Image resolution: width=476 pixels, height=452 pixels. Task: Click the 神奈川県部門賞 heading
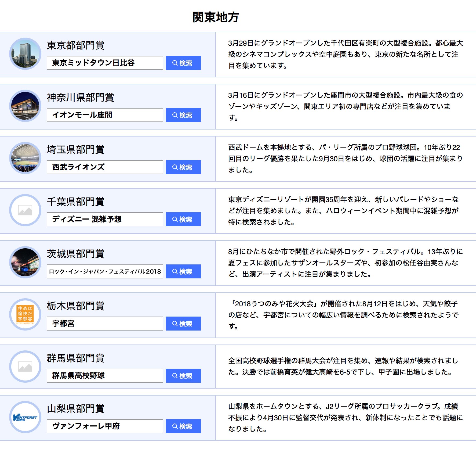81,97
